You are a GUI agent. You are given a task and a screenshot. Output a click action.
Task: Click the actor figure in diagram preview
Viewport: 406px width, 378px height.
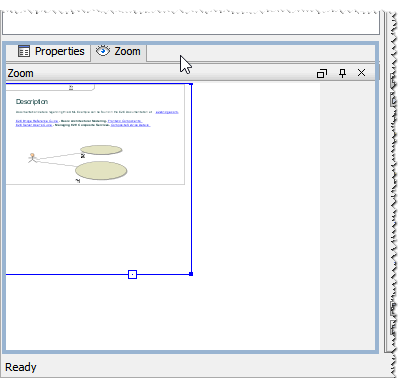click(32, 158)
